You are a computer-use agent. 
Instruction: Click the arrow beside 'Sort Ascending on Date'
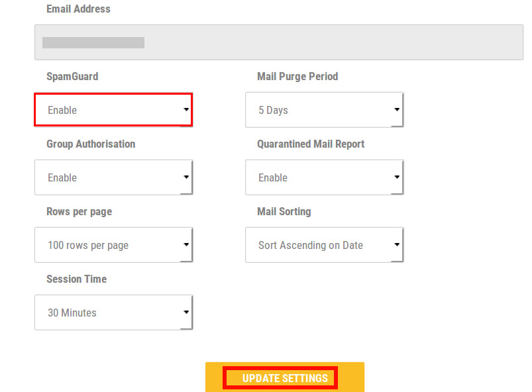click(x=397, y=244)
